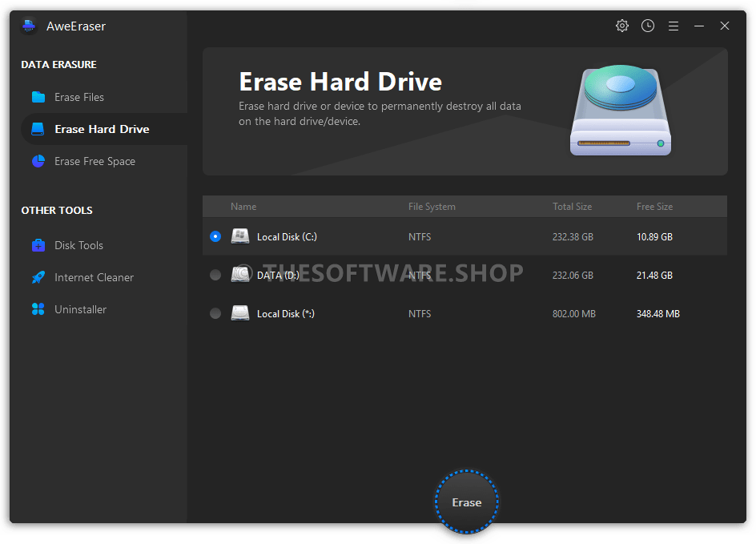
Task: Open erase history via the clock icon
Action: click(x=648, y=26)
